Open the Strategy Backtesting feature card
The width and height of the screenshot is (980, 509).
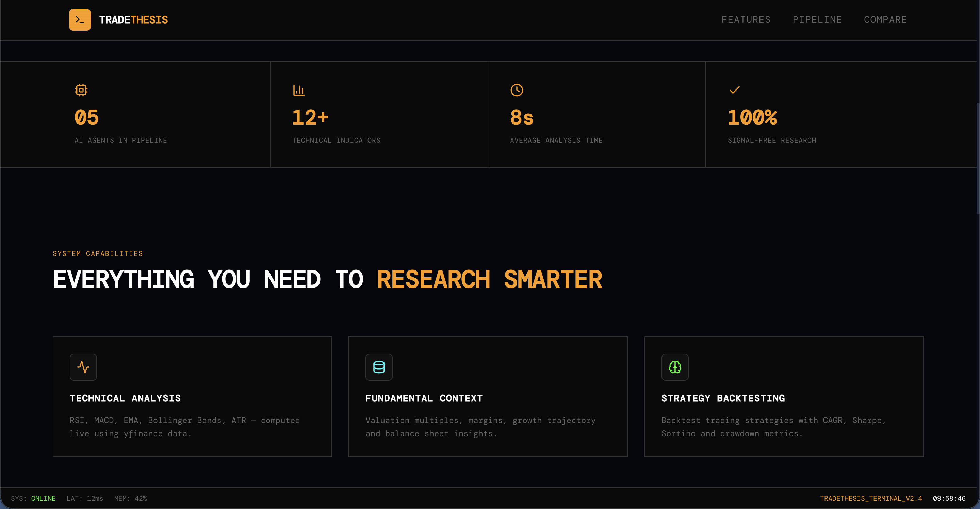click(x=784, y=396)
